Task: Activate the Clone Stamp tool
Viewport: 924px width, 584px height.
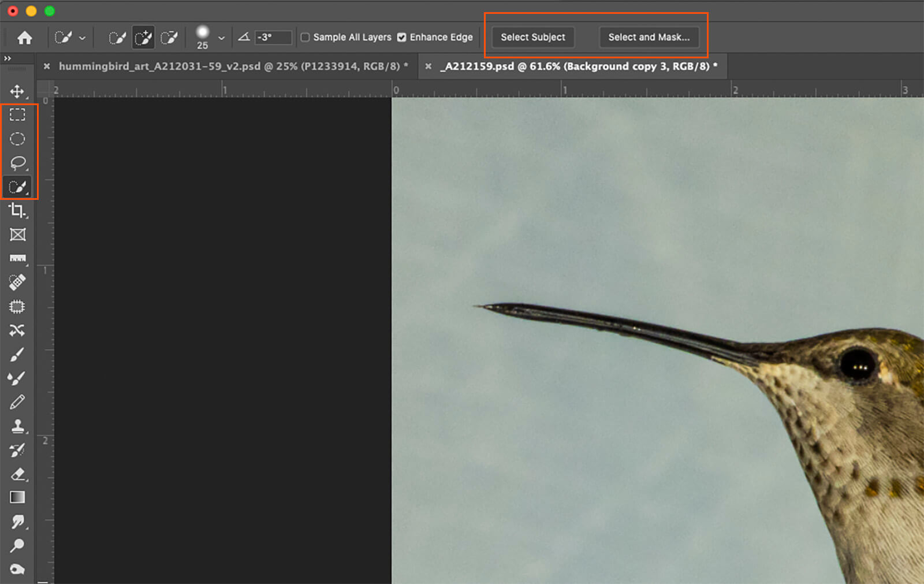Action: (17, 426)
